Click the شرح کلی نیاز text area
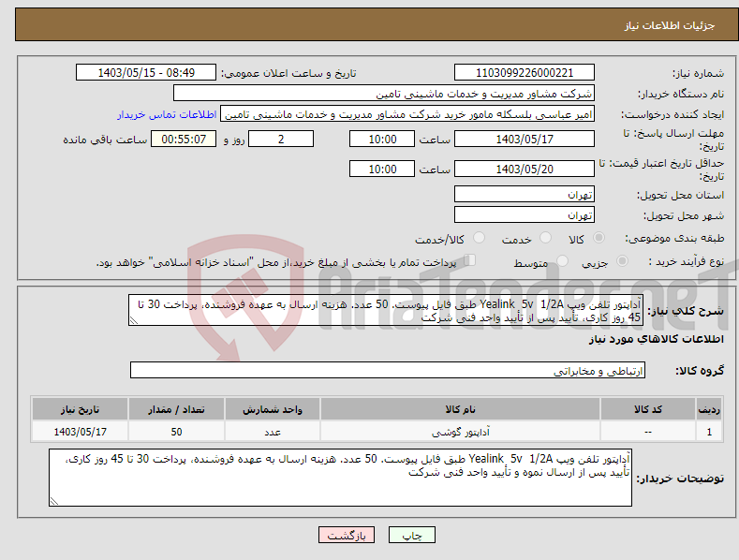 coord(386,310)
